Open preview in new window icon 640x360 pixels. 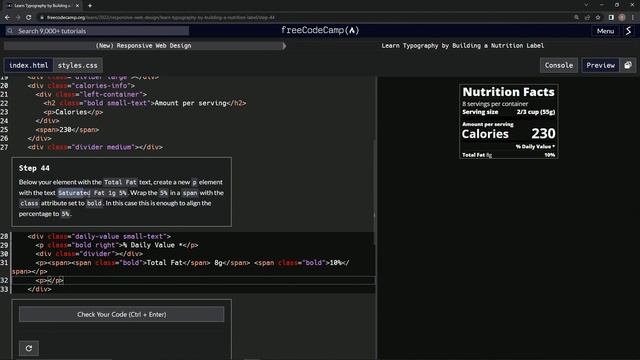628,65
